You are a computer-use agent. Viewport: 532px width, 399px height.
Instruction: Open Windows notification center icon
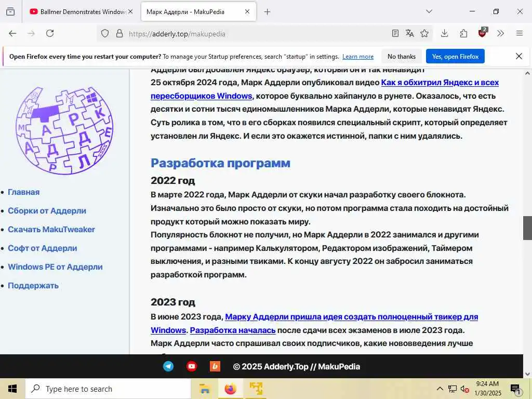pyautogui.click(x=516, y=389)
